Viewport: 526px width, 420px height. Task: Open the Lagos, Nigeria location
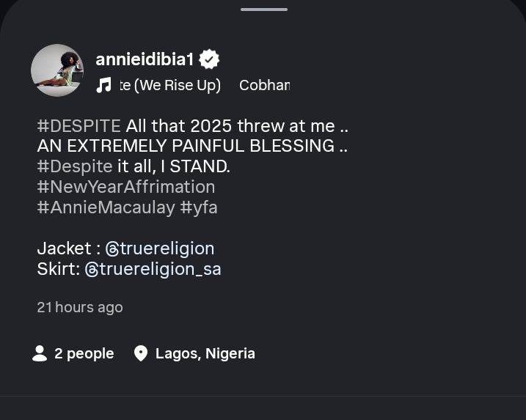[x=205, y=354]
